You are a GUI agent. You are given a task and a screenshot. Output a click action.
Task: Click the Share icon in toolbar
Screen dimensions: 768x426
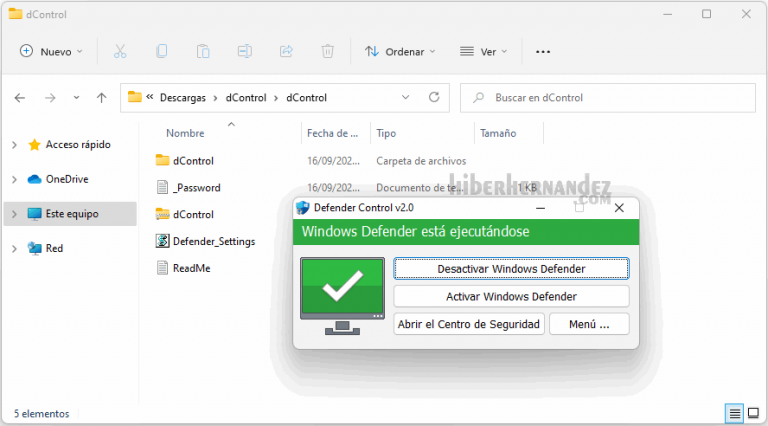coord(286,51)
